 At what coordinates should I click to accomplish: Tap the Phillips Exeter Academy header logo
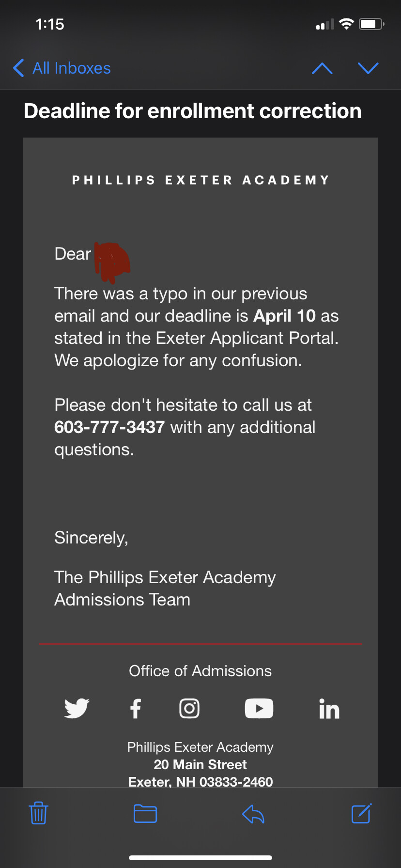(x=200, y=180)
